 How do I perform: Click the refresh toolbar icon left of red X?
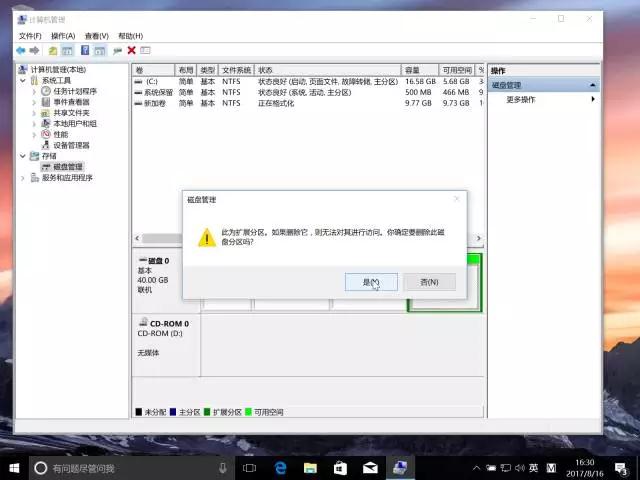118,51
